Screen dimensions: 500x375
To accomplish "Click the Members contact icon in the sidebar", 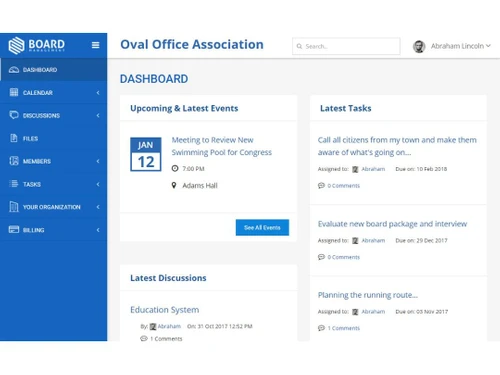I will click(14, 161).
